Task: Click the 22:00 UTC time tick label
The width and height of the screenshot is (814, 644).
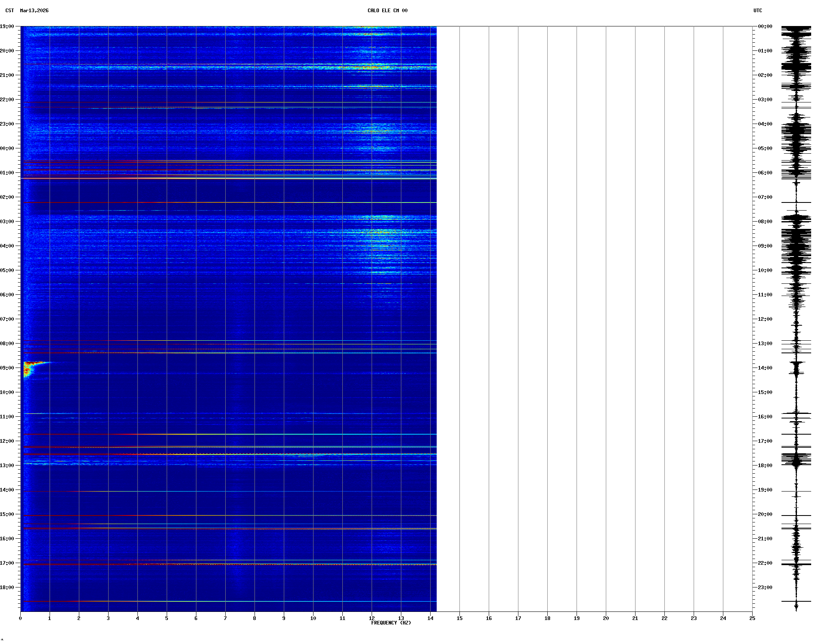Action: (765, 563)
